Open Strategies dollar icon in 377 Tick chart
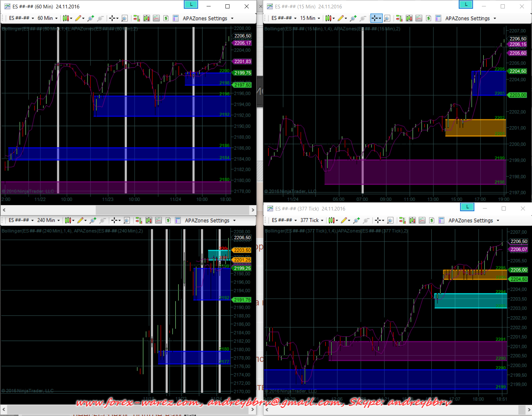532x416 pixels. click(x=432, y=220)
